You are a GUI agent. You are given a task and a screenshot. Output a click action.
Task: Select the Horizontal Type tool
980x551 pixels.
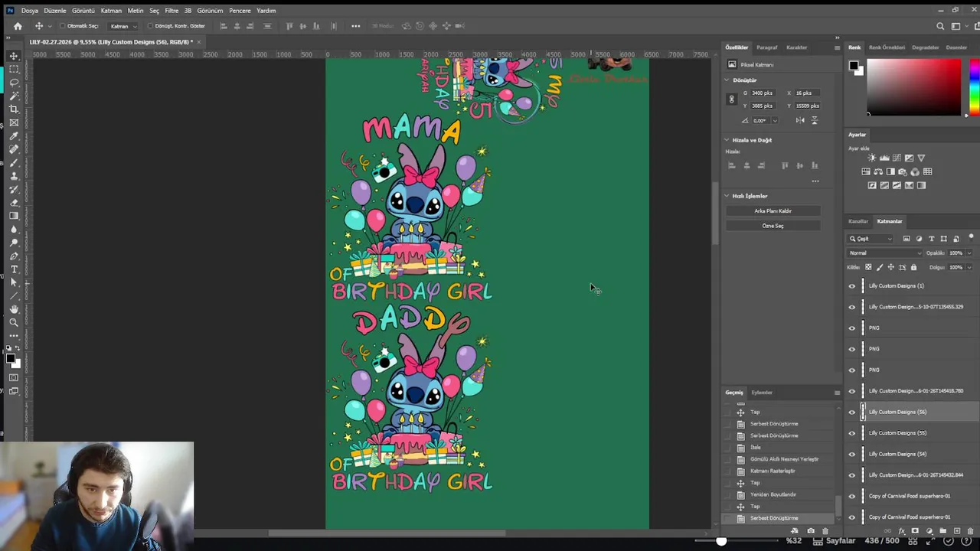[14, 269]
